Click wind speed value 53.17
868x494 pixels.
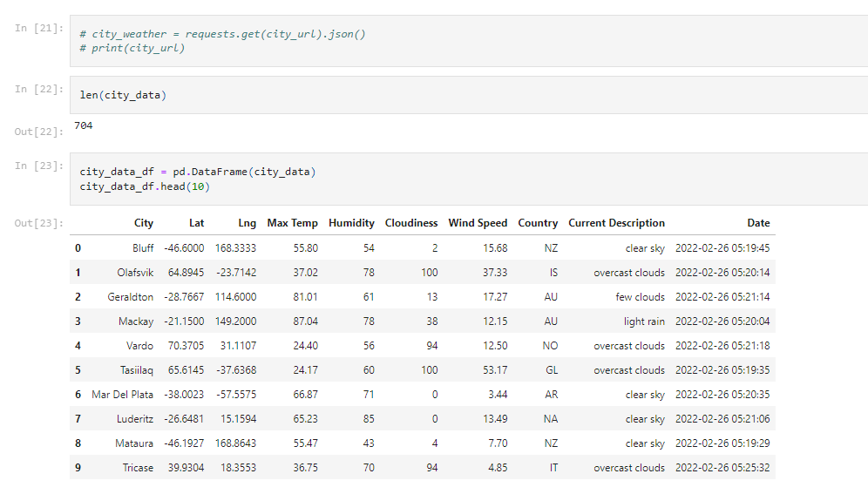pos(495,370)
